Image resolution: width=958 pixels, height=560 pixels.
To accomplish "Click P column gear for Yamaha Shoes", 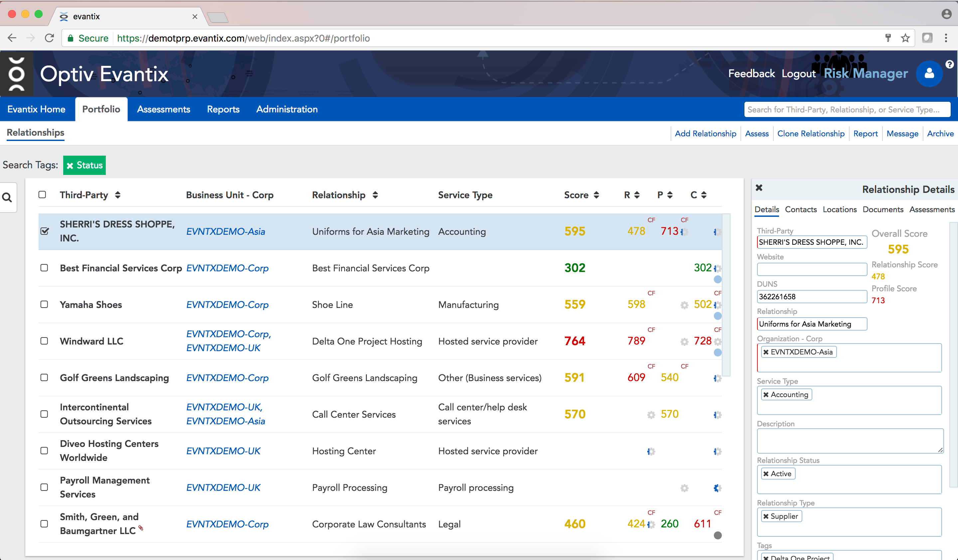I will click(684, 305).
